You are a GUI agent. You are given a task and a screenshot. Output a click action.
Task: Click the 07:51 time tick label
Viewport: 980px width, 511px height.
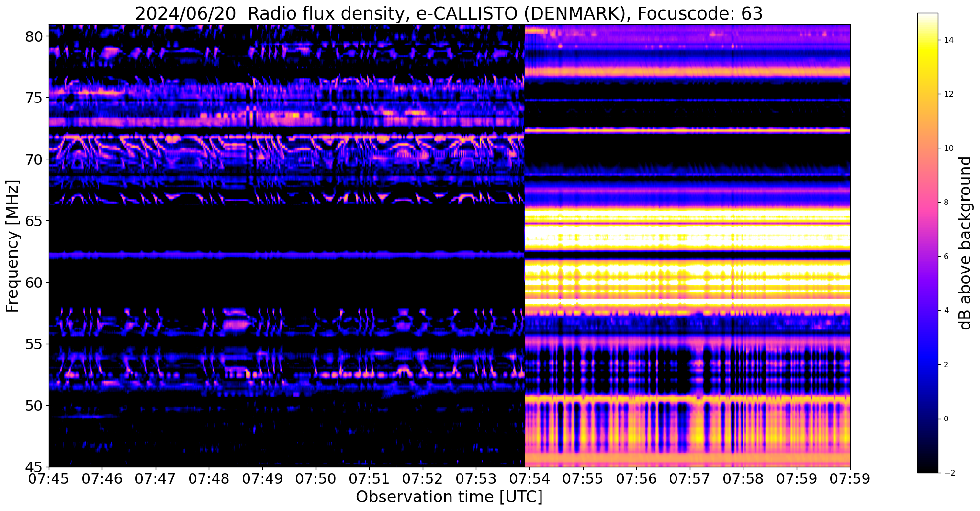[369, 479]
